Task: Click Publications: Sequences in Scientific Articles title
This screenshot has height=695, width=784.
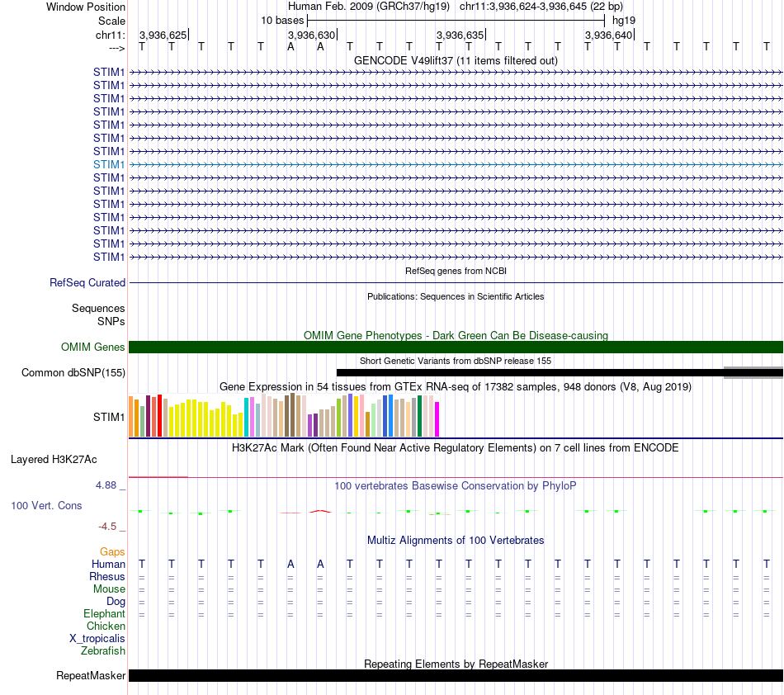Action: point(456,296)
